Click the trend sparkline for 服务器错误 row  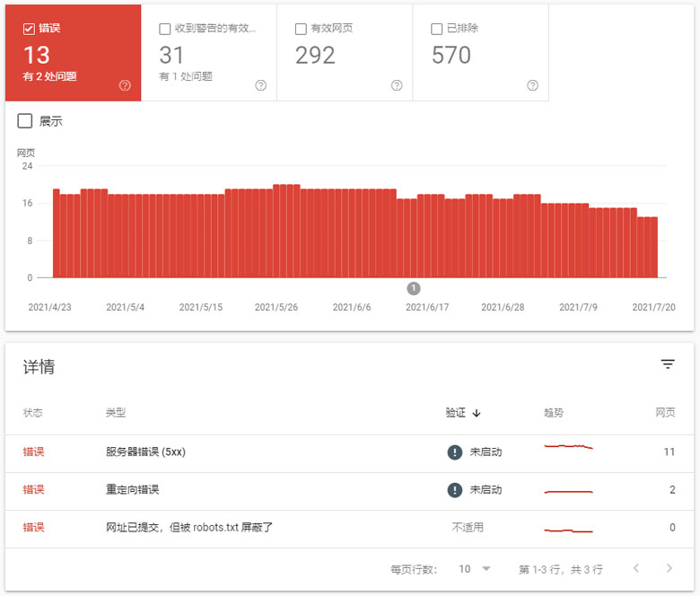[568, 447]
